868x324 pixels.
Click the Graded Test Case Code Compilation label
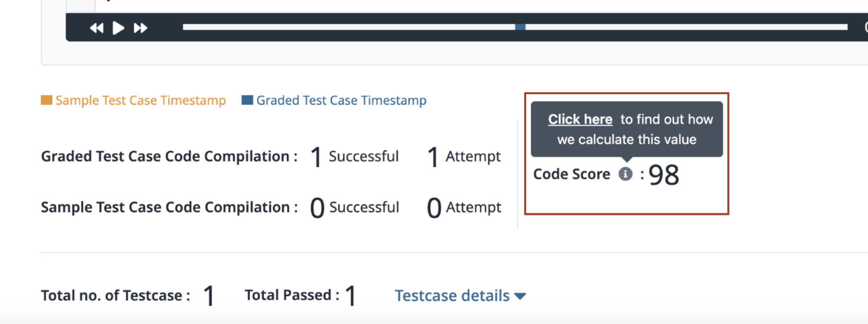pyautogui.click(x=169, y=157)
